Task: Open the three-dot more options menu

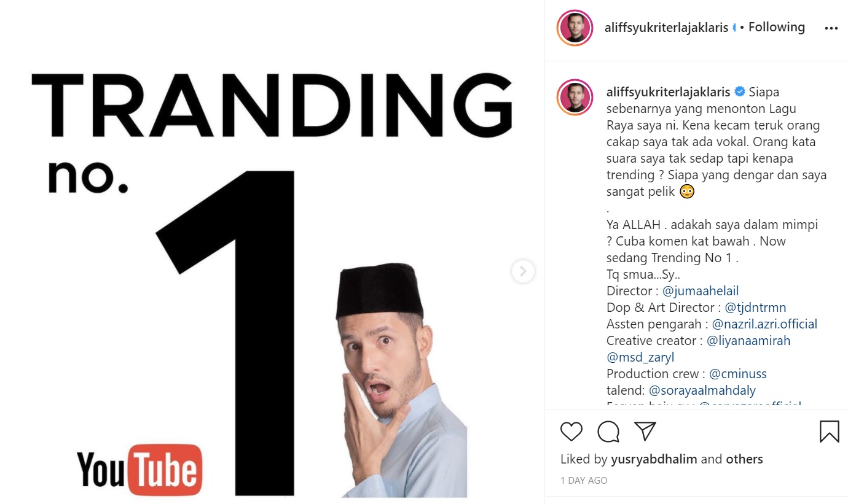Action: [831, 28]
